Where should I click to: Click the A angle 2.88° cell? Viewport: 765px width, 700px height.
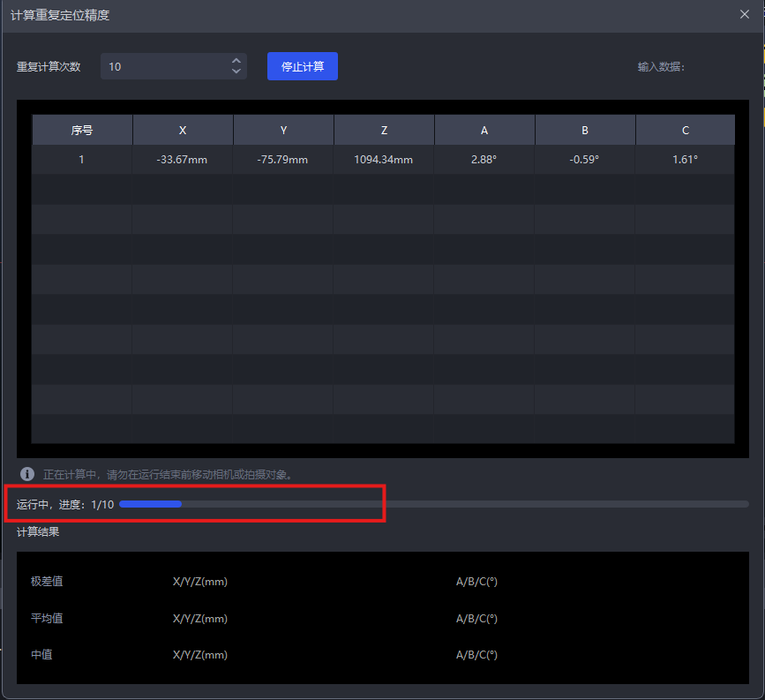[484, 160]
